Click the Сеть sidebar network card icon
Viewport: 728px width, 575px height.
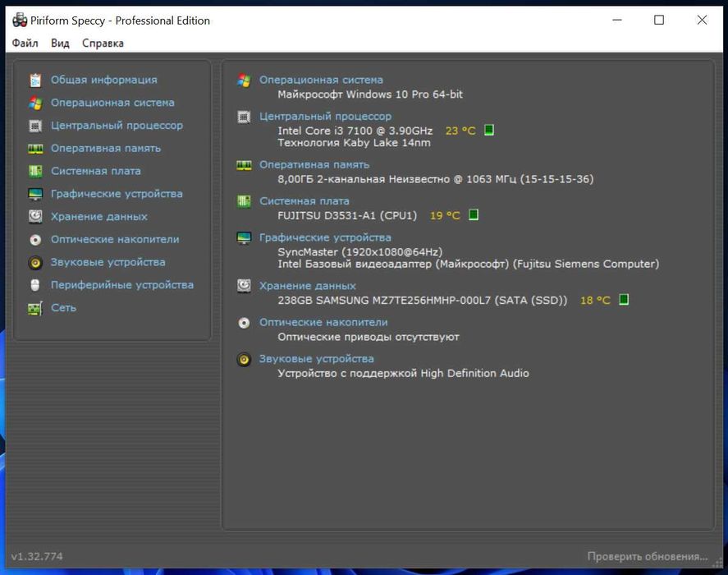click(35, 308)
